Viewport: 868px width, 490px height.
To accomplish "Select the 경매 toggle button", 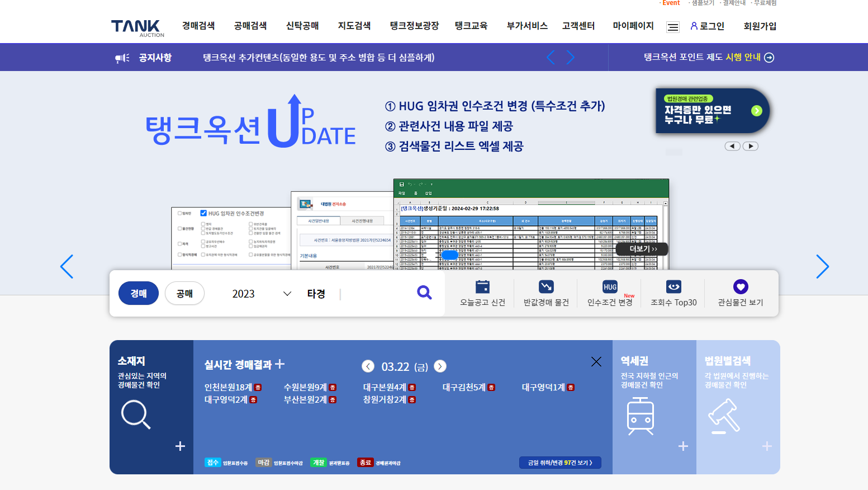I will tap(139, 293).
